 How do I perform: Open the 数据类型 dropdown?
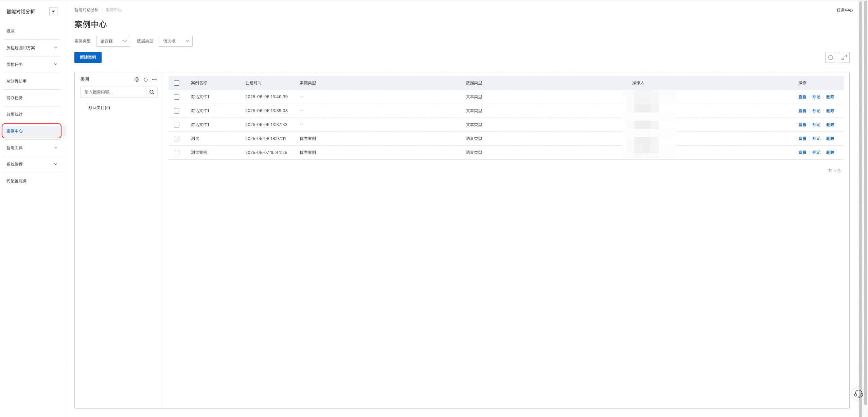(176, 41)
